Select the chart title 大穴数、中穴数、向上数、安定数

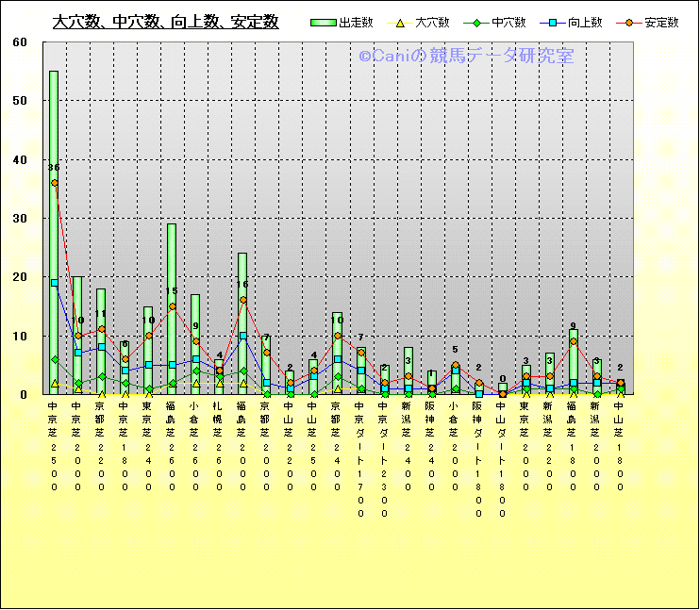point(165,22)
